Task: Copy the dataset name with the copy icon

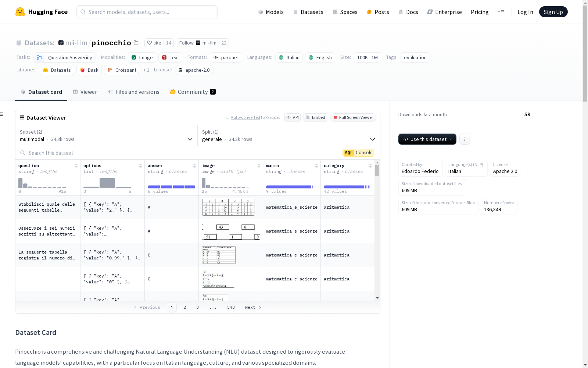Action: click(x=136, y=43)
